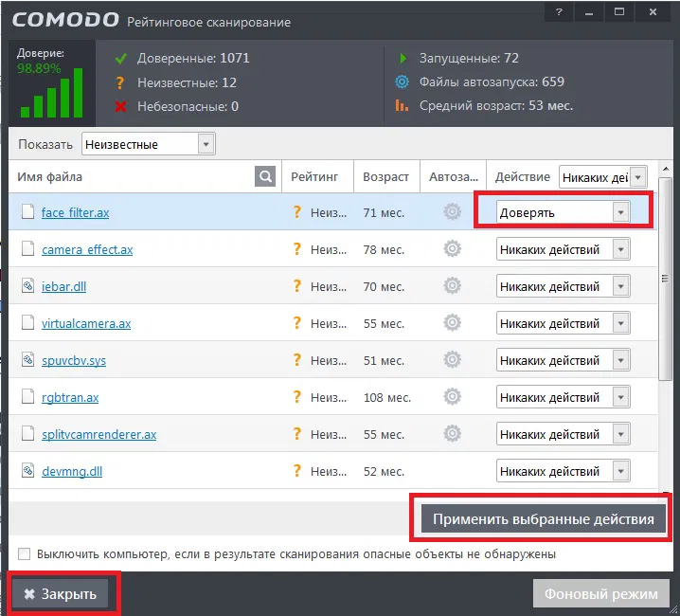Click the orange bars icon next to Средний возраст
This screenshot has width=680, height=616.
coord(402,105)
